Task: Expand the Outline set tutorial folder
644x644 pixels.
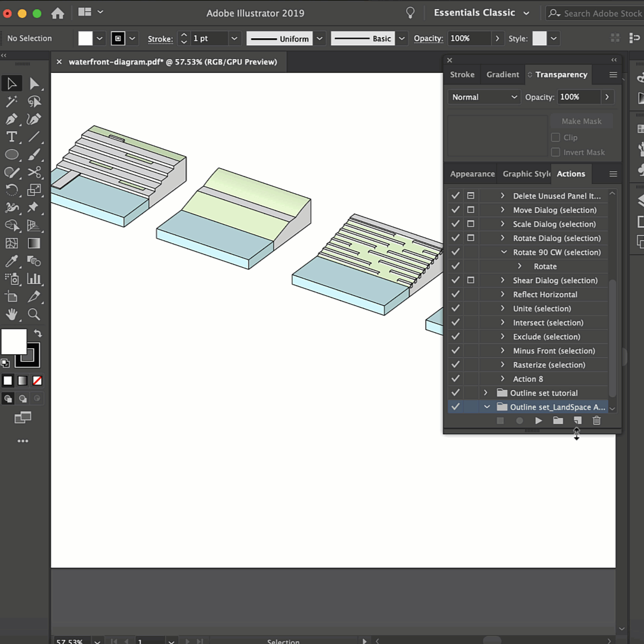Action: 485,393
